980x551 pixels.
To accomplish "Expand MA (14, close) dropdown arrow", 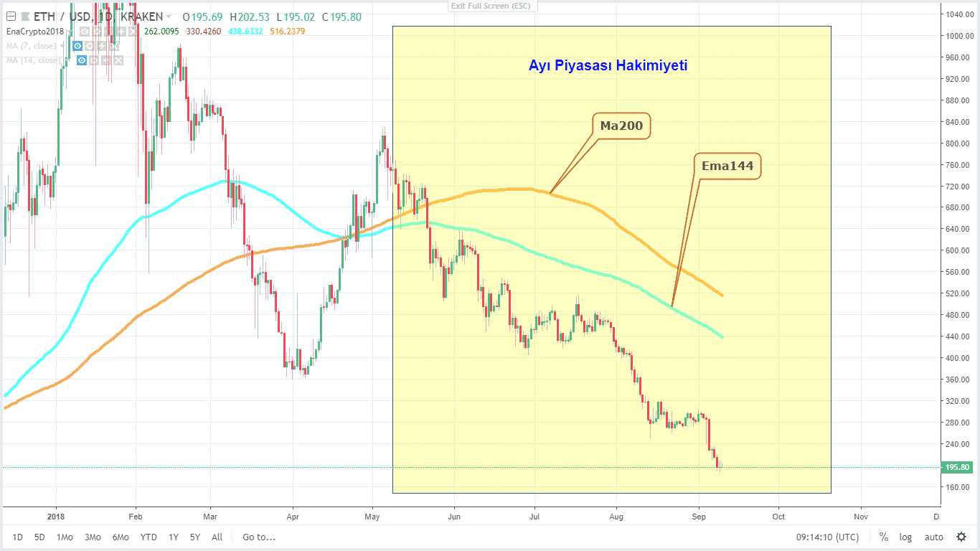I will 67,60.
